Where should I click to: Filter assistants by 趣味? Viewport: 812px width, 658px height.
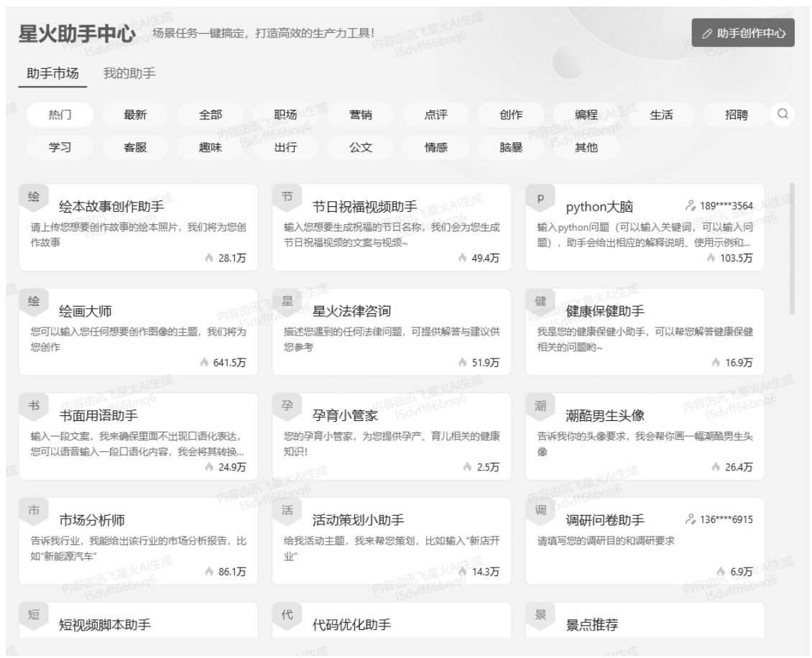(x=211, y=147)
